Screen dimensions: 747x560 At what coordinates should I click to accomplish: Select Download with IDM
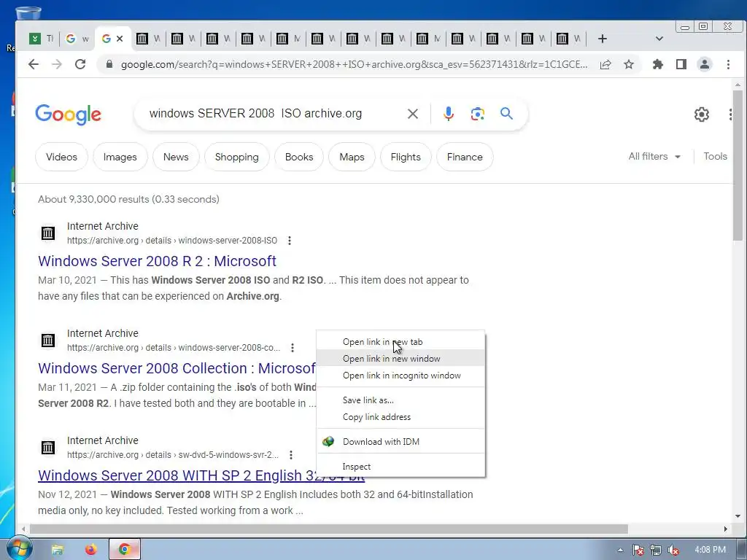[x=400, y=441]
